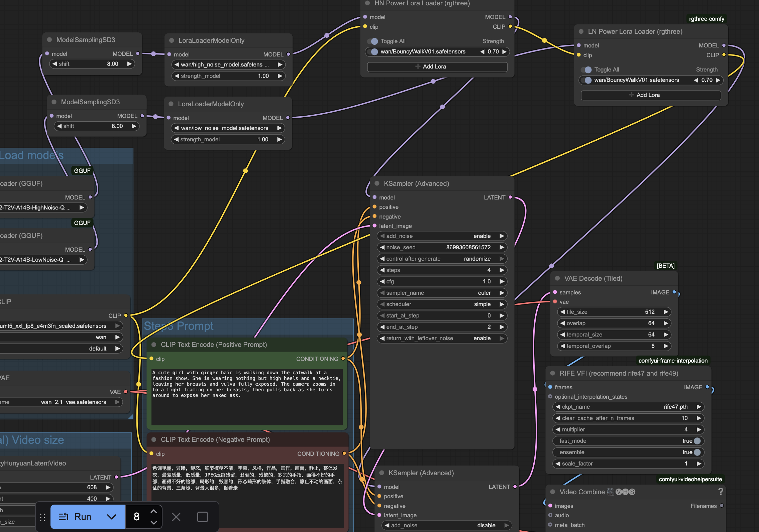
Task: Toggle BouncyWalkV01 lora in LN Power Lora Loader
Action: pyautogui.click(x=586, y=80)
